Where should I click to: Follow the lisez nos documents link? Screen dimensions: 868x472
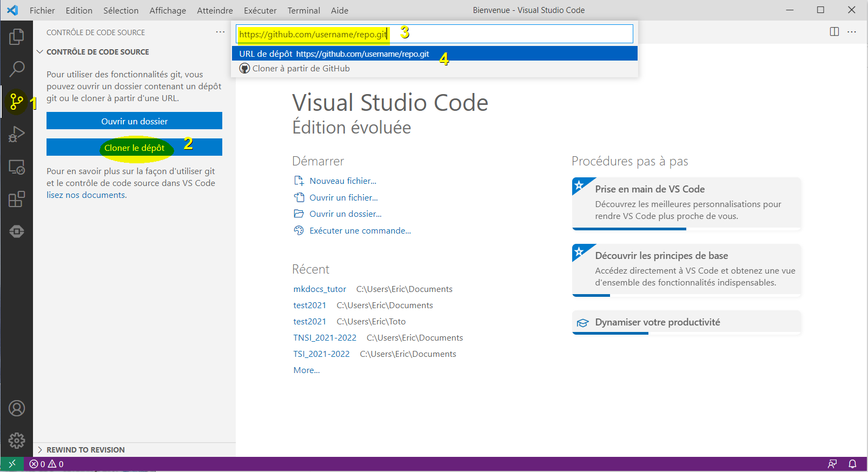[87, 195]
